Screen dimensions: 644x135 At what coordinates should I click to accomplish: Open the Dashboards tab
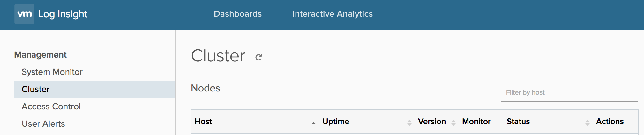238,14
